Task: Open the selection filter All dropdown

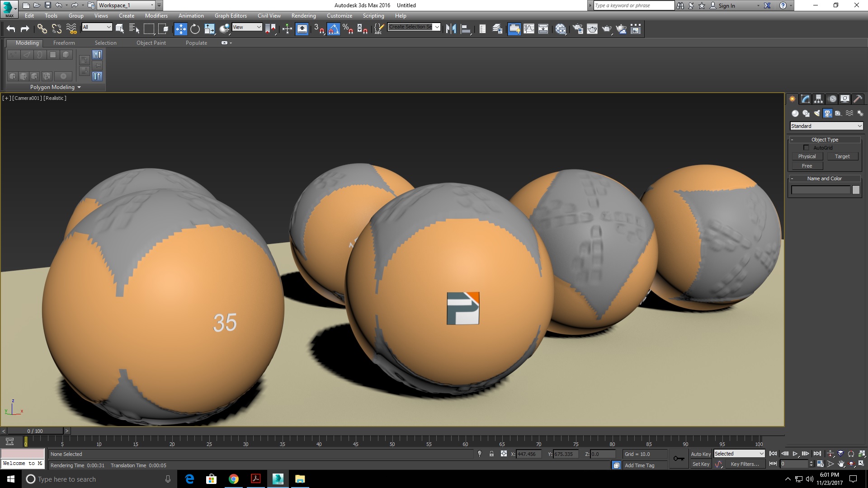Action: (97, 27)
